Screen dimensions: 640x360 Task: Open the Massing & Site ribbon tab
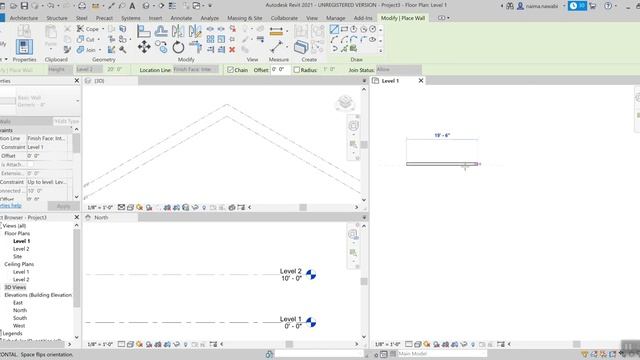[244, 18]
